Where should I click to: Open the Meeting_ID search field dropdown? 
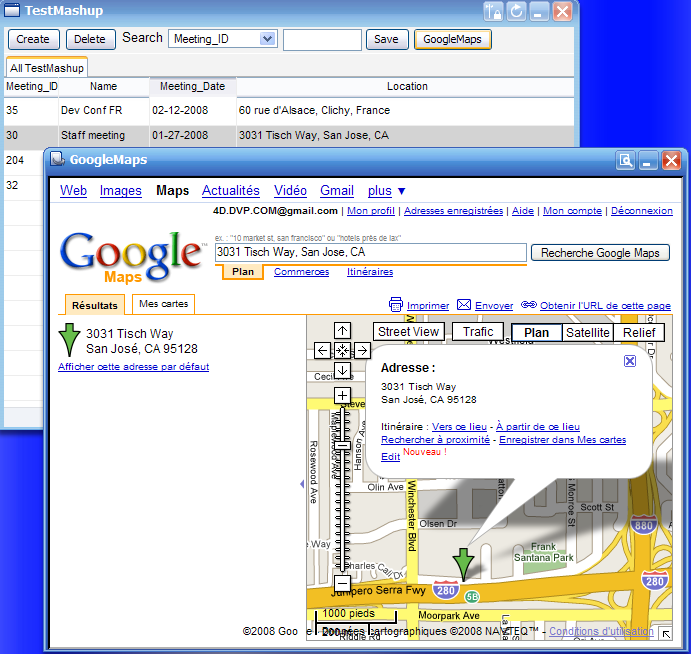(x=267, y=39)
